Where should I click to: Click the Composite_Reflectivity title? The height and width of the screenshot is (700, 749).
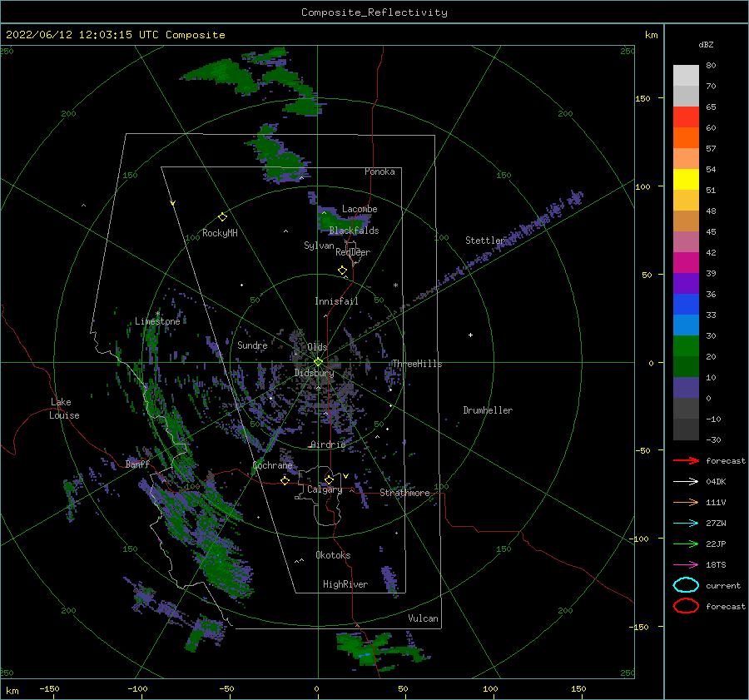coord(374,12)
